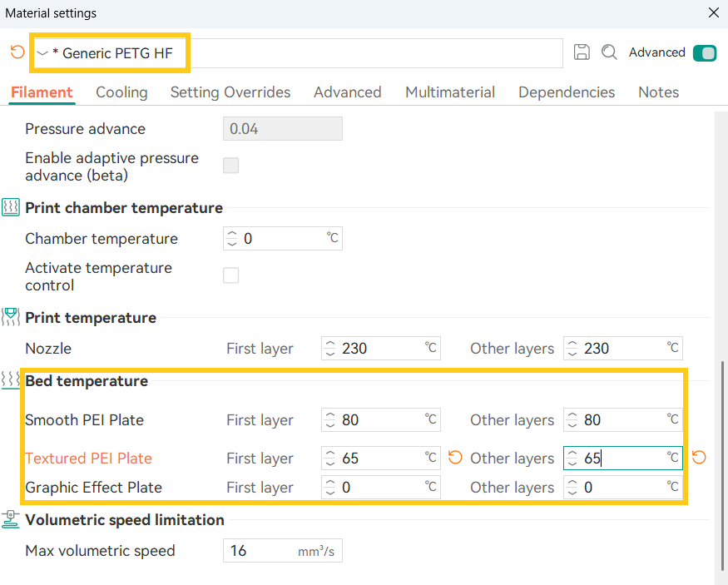Adjust Nozzle Other layers stepper arrows
Image resolution: width=728 pixels, height=585 pixels.
572,348
